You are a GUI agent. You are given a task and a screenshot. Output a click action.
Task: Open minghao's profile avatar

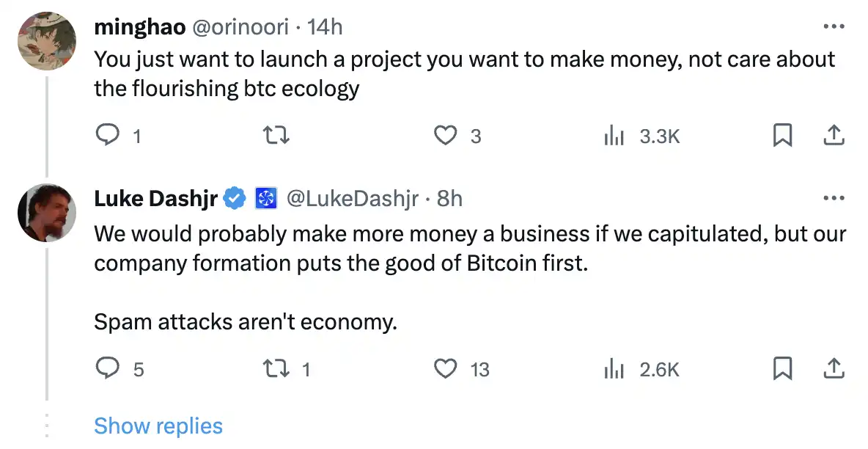[x=47, y=41]
